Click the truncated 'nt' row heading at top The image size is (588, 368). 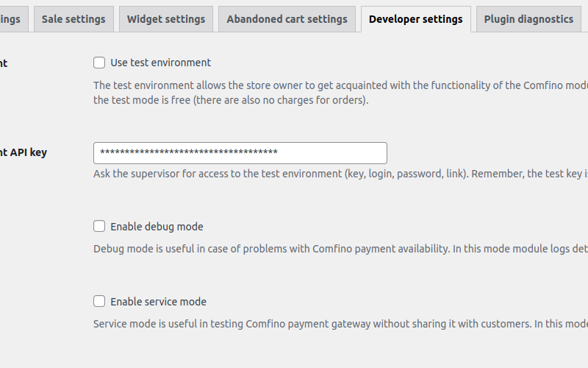pyautogui.click(x=4, y=63)
